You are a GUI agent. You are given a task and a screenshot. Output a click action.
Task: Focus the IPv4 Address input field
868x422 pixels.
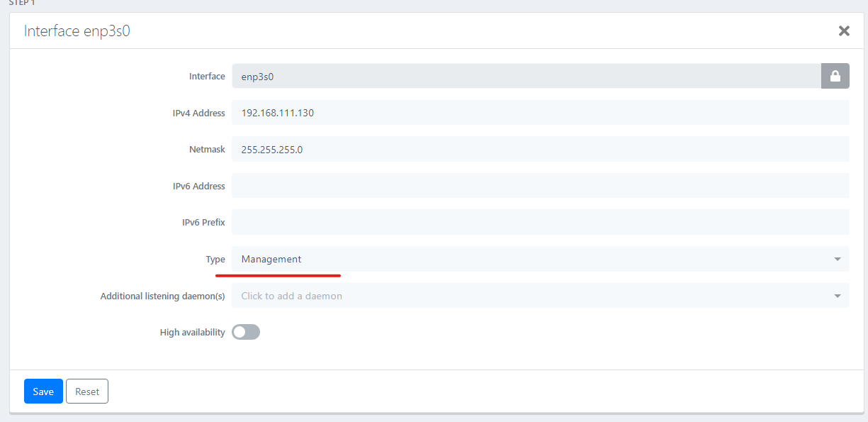click(x=539, y=113)
